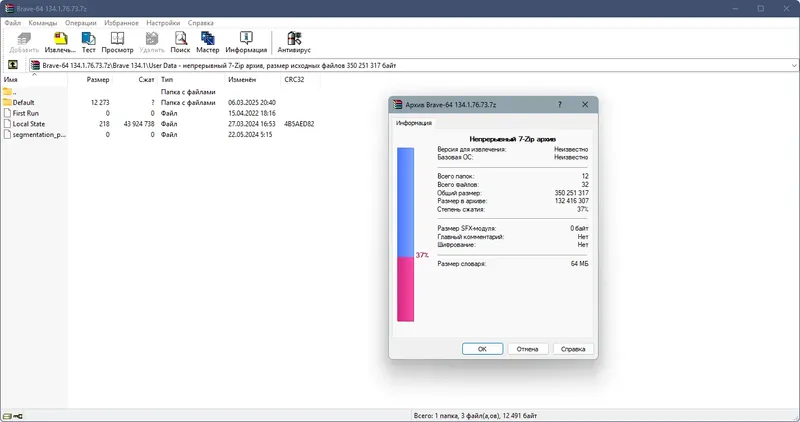This screenshot has height=422, width=800.
Task: Click the Удалить toolbar icon
Action: click(152, 39)
